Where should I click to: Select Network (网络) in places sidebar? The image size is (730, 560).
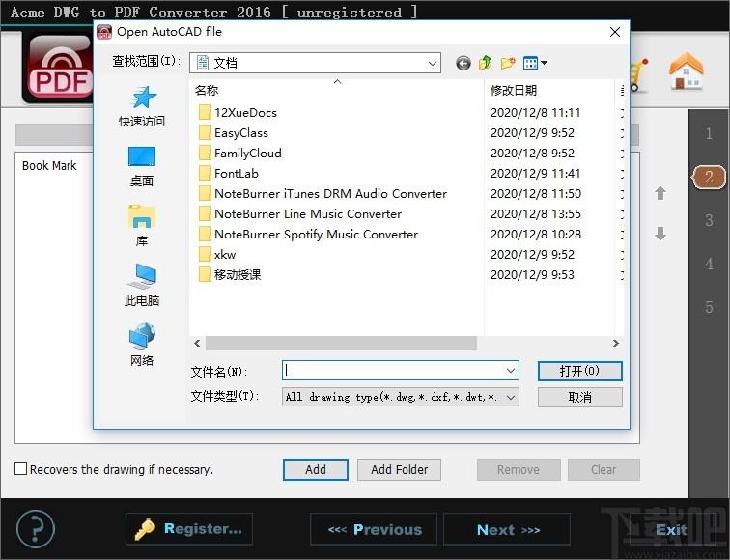[142, 345]
